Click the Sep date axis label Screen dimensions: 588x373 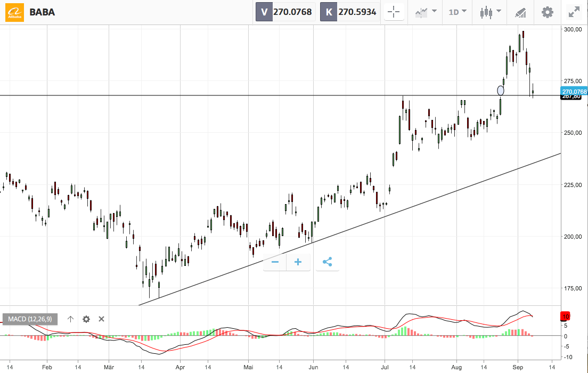[x=518, y=367]
